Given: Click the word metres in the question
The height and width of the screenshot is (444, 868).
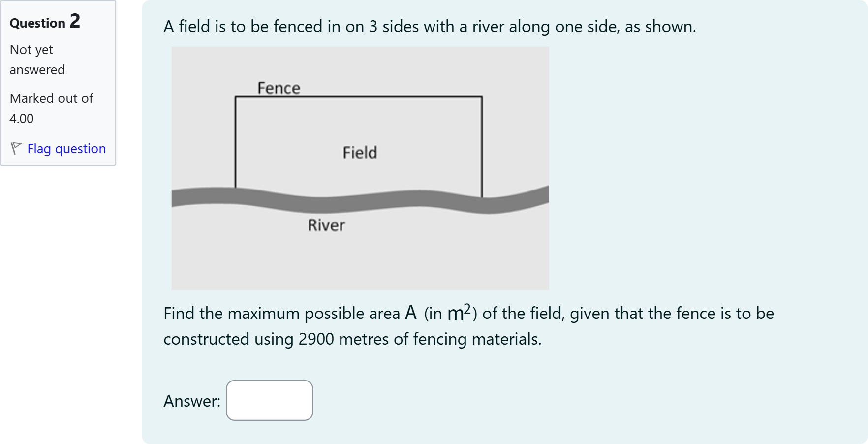Looking at the screenshot, I should point(364,339).
